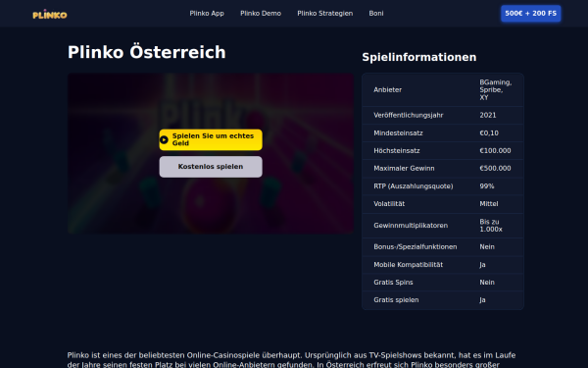Click the Mittel value
Viewport: 588px width, 368px height.
point(489,204)
